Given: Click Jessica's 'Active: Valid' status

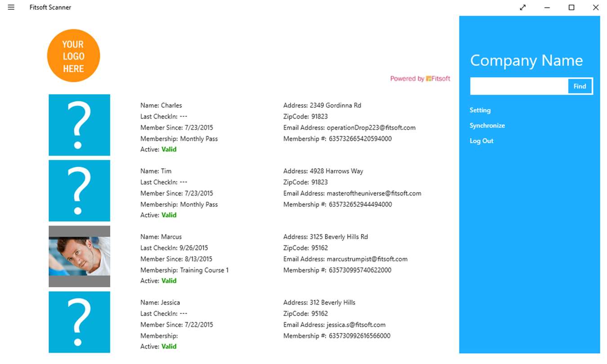Looking at the screenshot, I should tap(158, 346).
